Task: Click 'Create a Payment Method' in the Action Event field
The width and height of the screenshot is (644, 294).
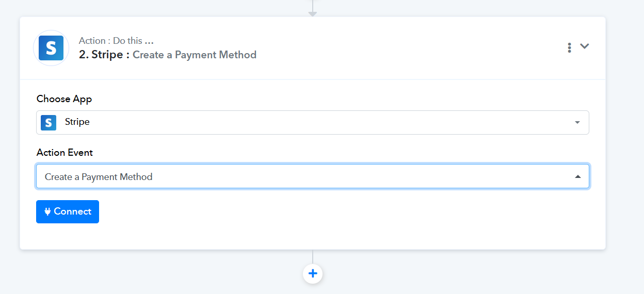Action: tap(99, 177)
